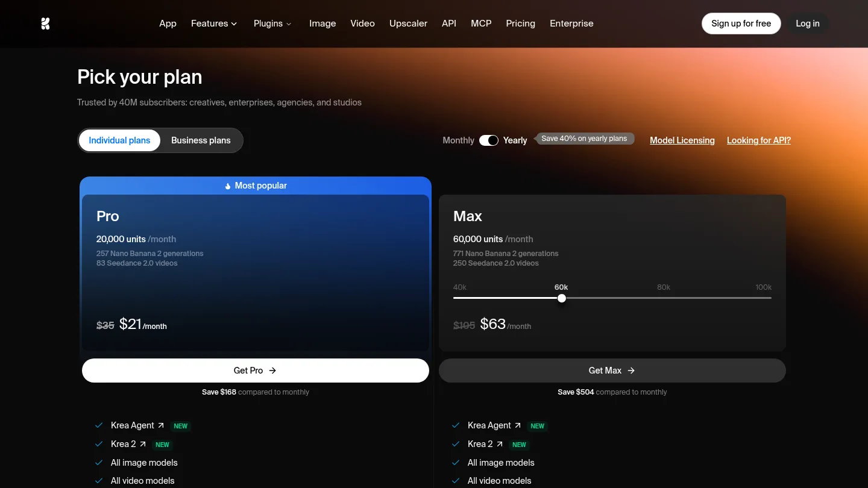Click Pro's All image models text

(144, 463)
